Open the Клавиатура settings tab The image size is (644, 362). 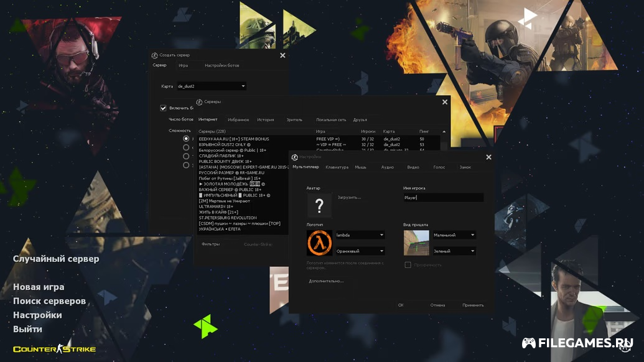[x=337, y=167]
